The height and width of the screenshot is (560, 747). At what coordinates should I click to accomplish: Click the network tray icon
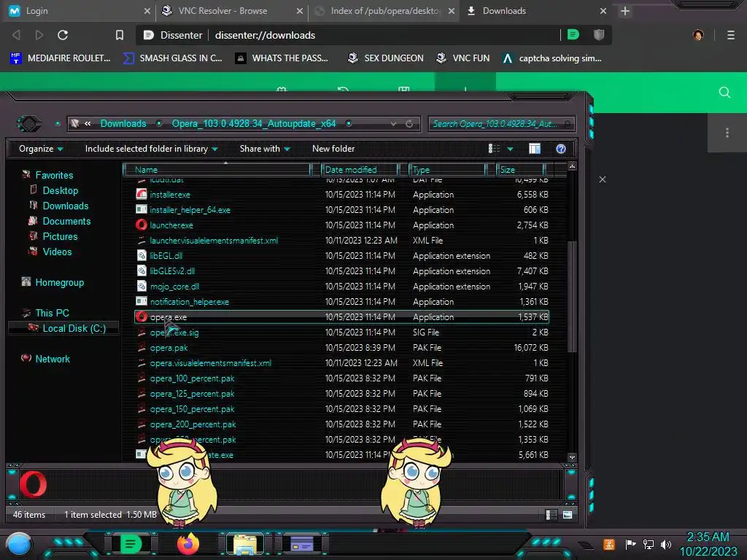[649, 544]
